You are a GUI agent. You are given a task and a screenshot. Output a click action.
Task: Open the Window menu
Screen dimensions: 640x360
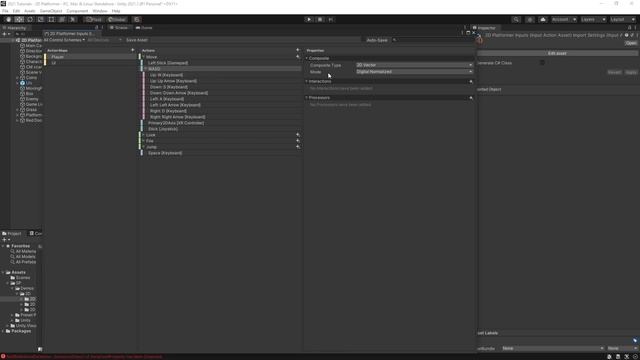point(100,11)
